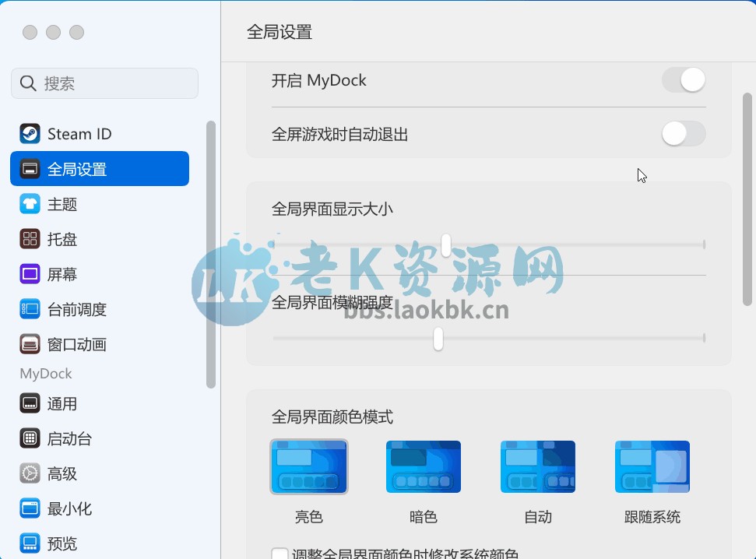
Task: Click the 屏幕 purple monitor icon
Action: (30, 274)
